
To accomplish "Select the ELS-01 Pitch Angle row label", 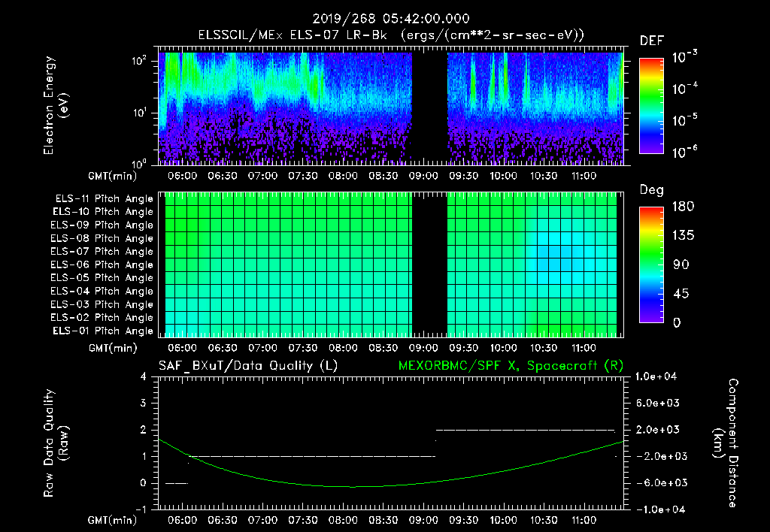I will pos(102,331).
